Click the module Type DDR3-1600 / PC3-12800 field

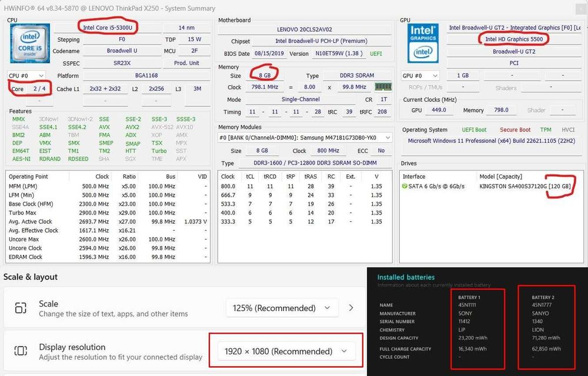tap(315, 163)
